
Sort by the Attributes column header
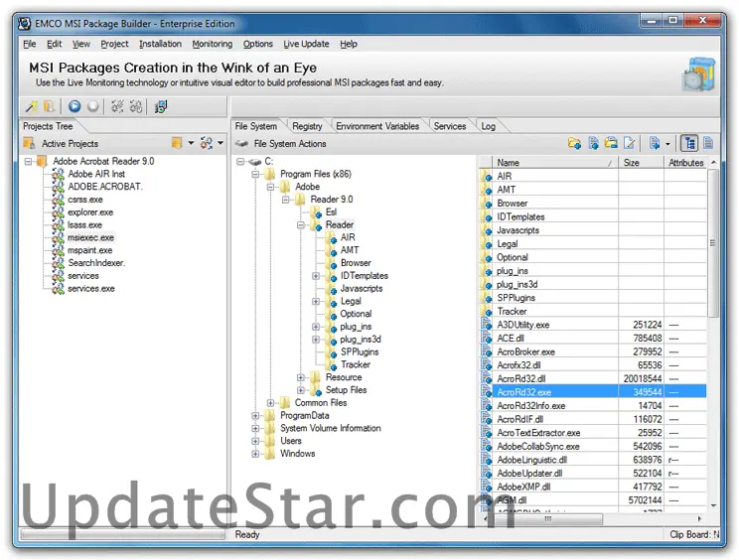tap(685, 163)
